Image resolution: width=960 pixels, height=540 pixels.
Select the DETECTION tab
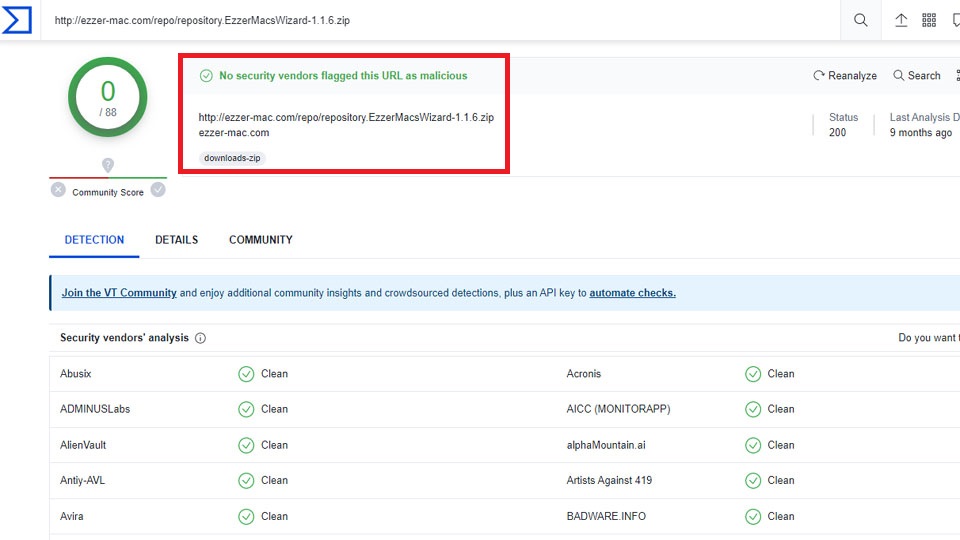(94, 239)
